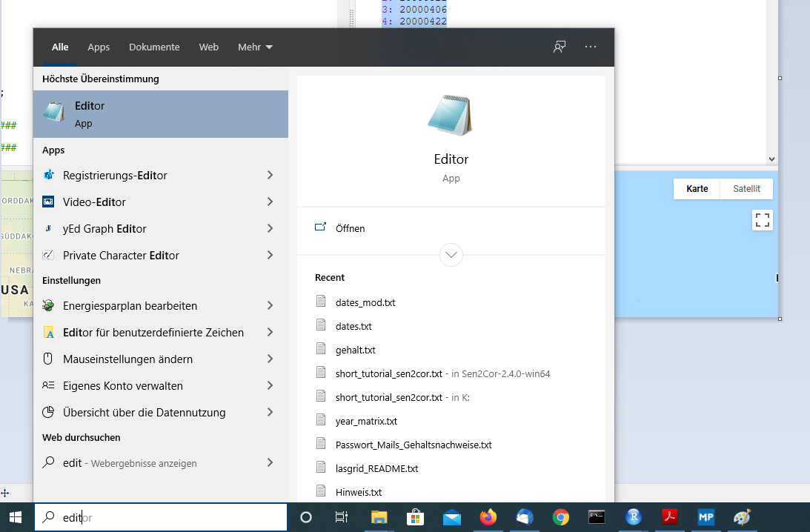810x532 pixels.
Task: Click the Video-Editor app icon
Action: (x=49, y=202)
